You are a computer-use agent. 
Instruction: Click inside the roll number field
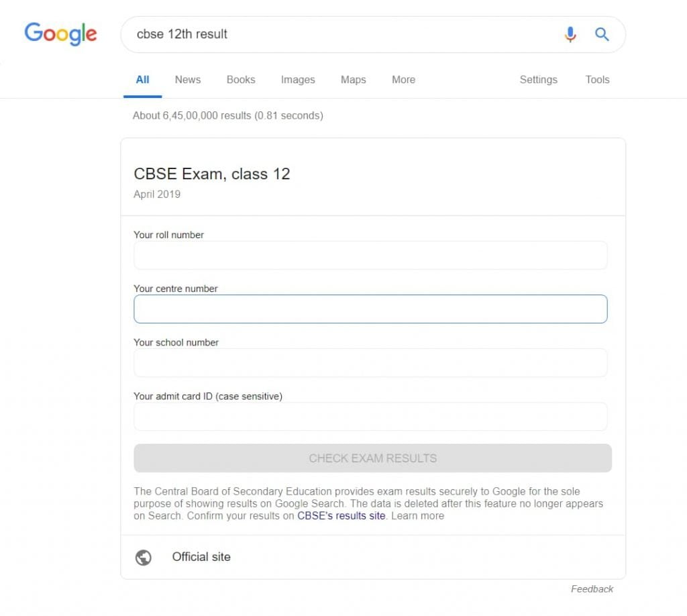(370, 255)
